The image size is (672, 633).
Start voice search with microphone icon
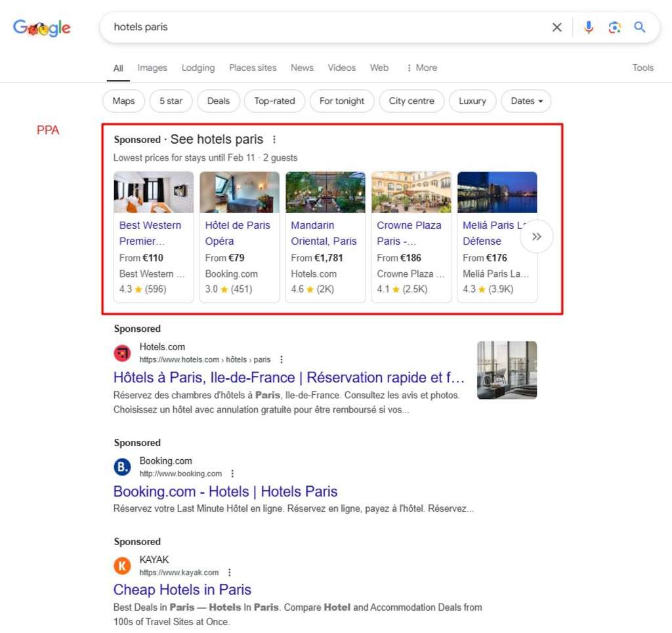pos(589,28)
